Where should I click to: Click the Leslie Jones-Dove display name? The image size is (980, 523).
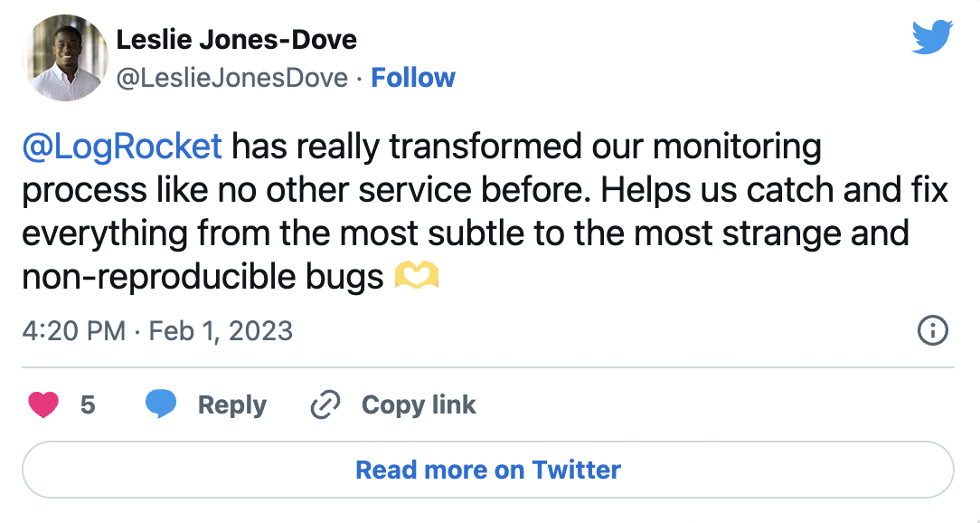pyautogui.click(x=236, y=40)
